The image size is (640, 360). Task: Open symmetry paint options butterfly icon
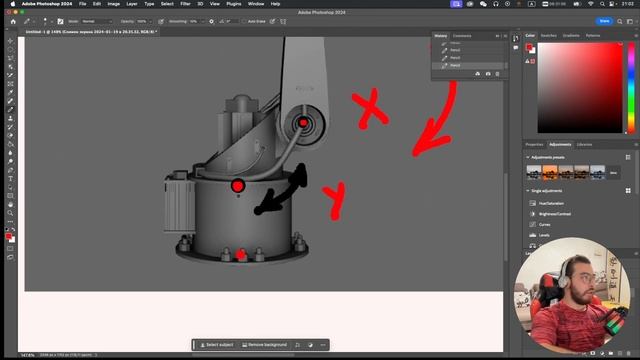click(283, 21)
